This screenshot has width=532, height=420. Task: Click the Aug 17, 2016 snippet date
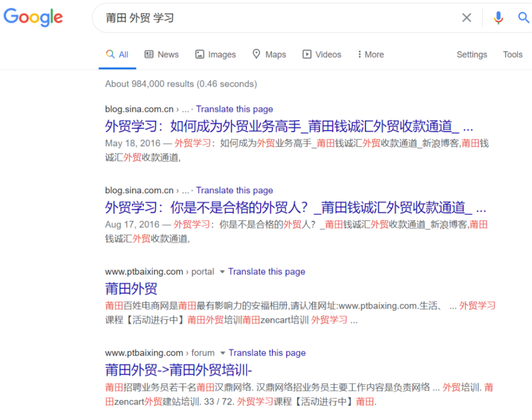click(132, 225)
